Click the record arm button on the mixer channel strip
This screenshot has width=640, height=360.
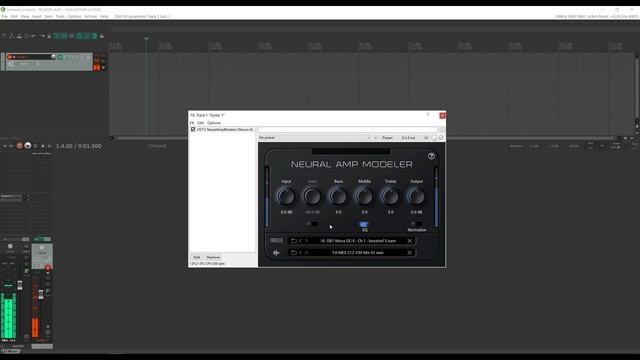(48, 268)
